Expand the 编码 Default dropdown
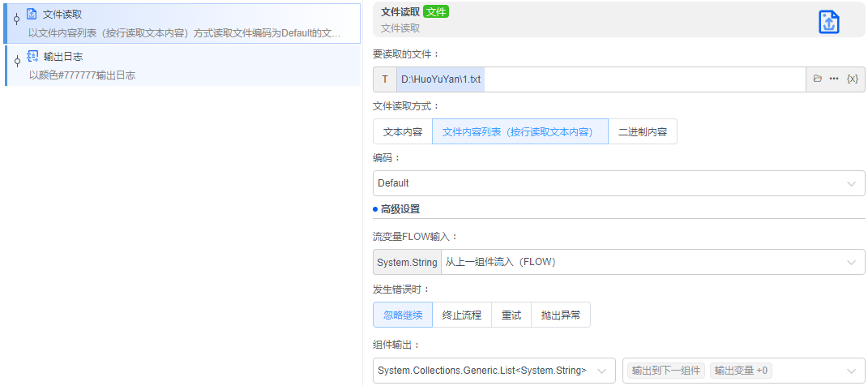Image resolution: width=868 pixels, height=386 pixels. coord(618,183)
